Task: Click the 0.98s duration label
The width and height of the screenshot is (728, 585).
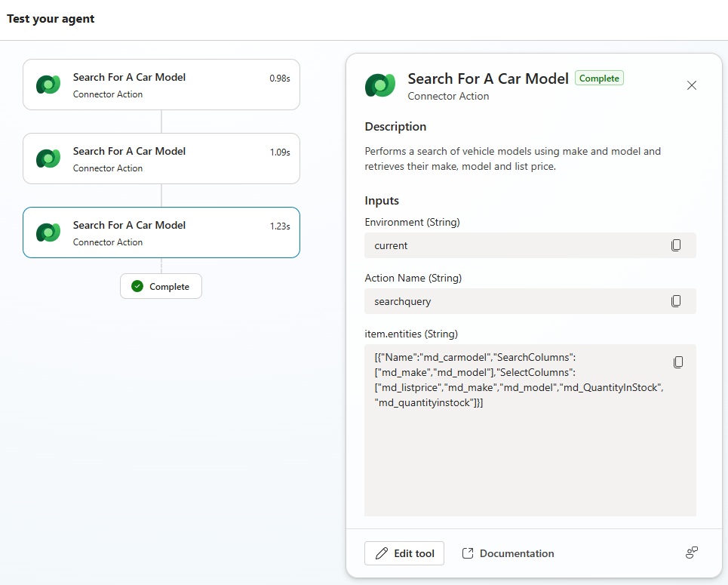Action: click(279, 78)
